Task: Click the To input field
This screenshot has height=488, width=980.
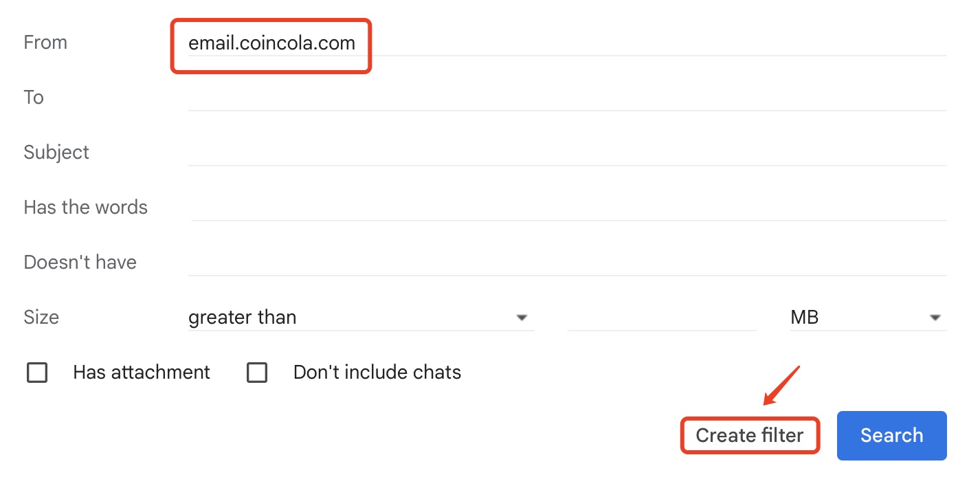Action: point(567,98)
